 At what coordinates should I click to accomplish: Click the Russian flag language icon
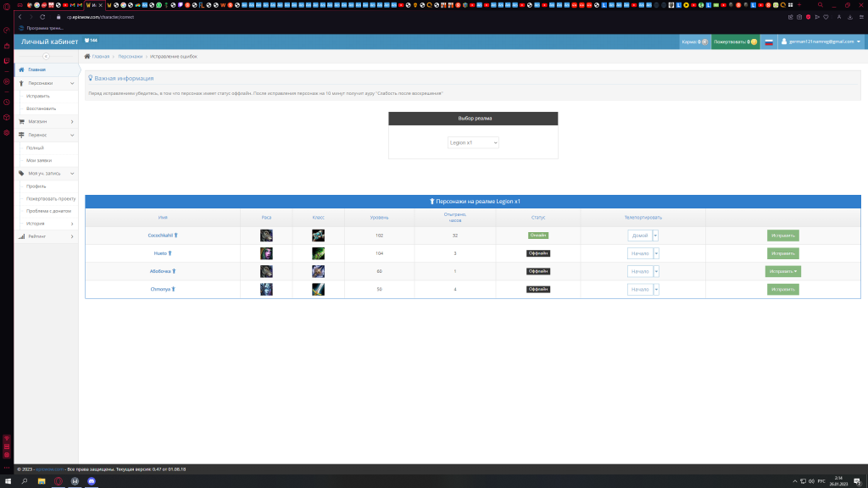coord(769,42)
